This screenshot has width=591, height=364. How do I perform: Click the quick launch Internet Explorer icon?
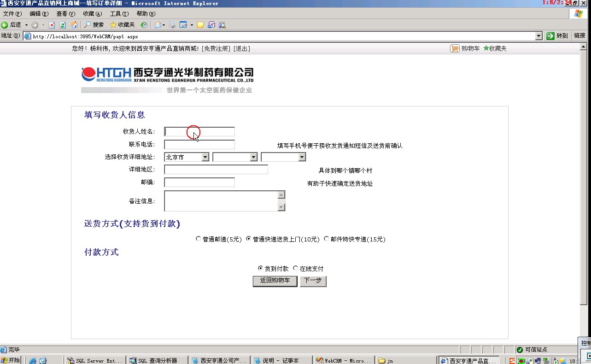click(x=33, y=361)
